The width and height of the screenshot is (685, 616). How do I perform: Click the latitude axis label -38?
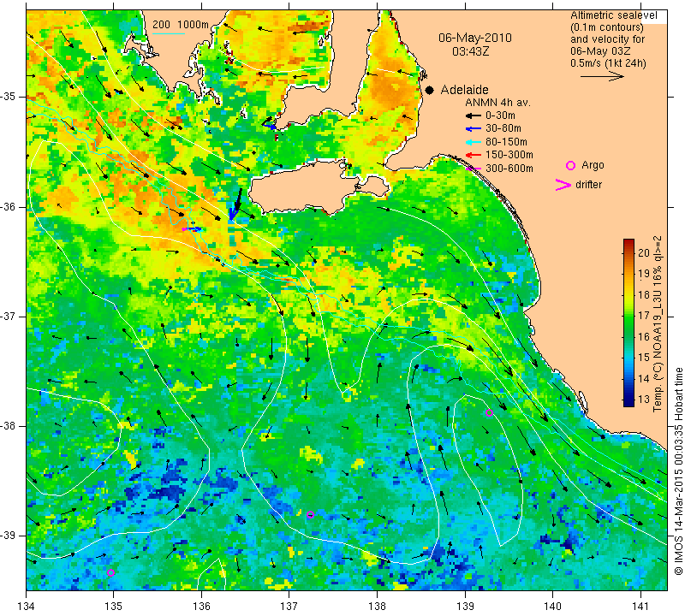9,426
